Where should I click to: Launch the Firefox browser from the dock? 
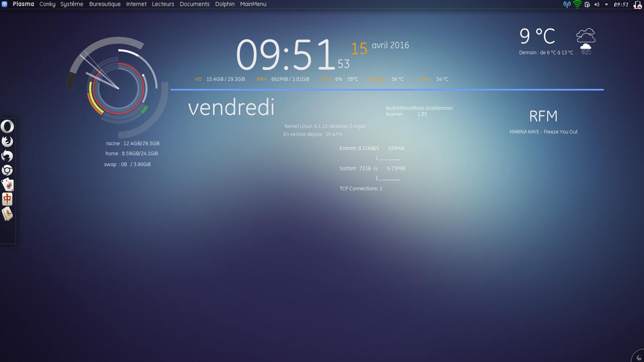pyautogui.click(x=7, y=141)
